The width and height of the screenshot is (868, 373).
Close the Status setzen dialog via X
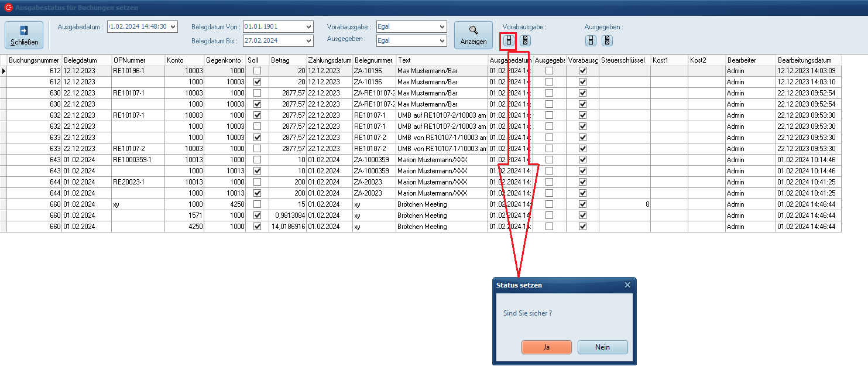pos(627,285)
